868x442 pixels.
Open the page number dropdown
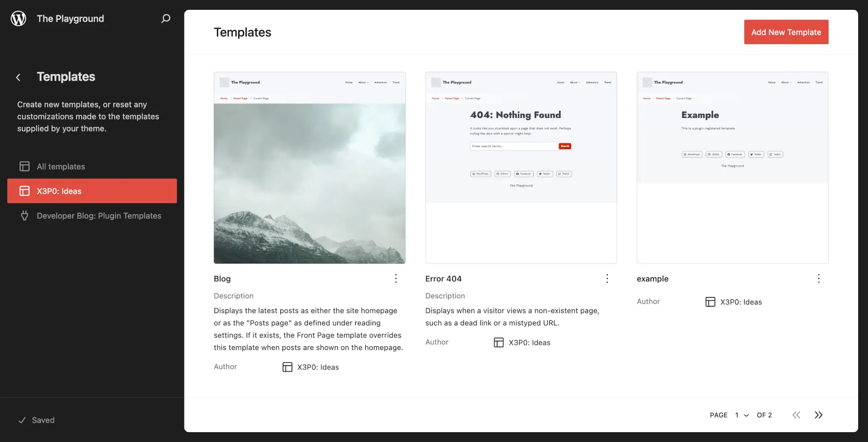tap(742, 415)
